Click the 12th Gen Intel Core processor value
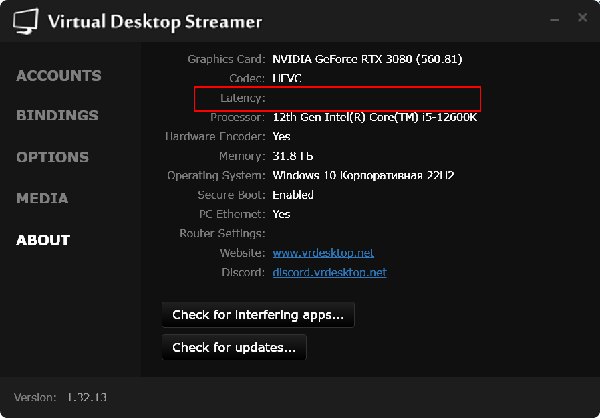The image size is (600, 418). point(375,117)
